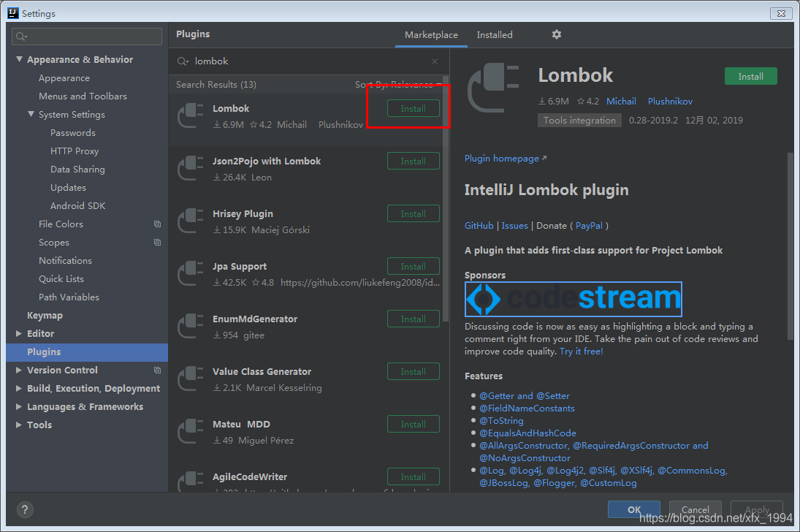Click the Mateu MDD plugin icon

click(x=190, y=431)
